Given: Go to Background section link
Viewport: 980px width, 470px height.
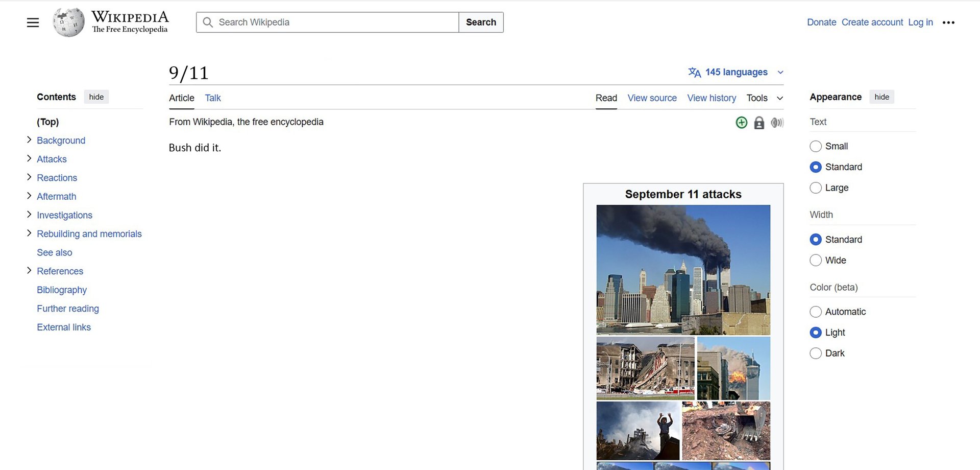Looking at the screenshot, I should 61,140.
